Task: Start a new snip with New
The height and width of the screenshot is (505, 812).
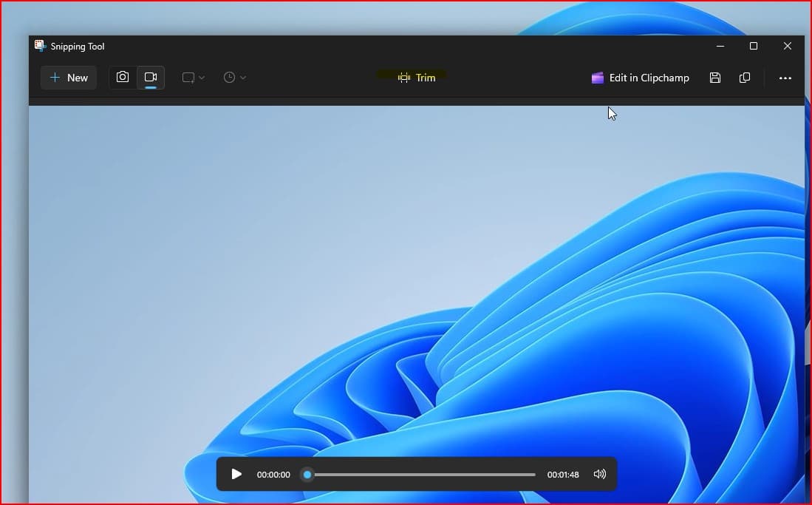Action: 68,77
